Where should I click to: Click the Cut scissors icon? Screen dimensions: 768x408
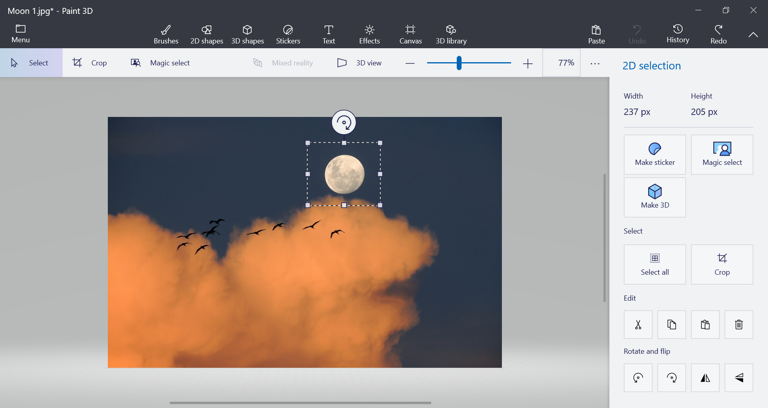[x=638, y=324]
